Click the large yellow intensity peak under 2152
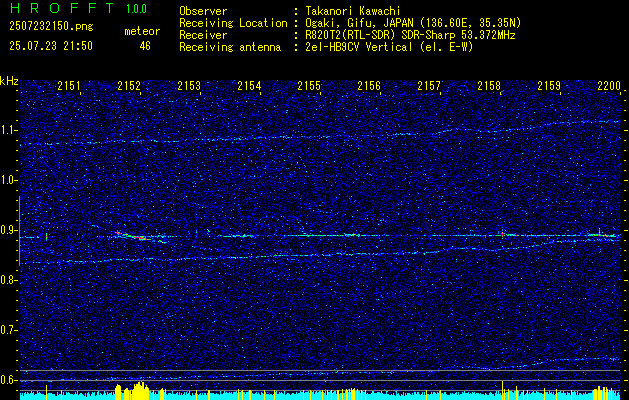Image resolution: width=629 pixels, height=400 pixels. click(x=139, y=391)
